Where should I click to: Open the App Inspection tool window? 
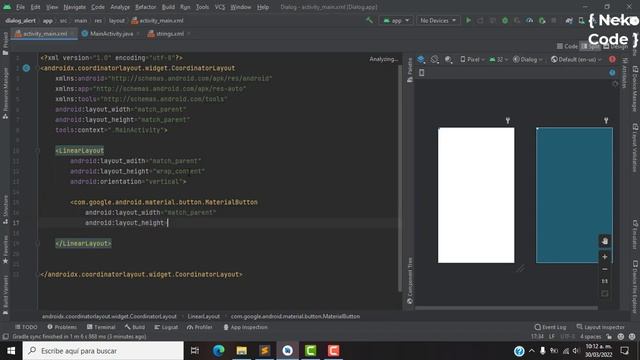pos(246,327)
